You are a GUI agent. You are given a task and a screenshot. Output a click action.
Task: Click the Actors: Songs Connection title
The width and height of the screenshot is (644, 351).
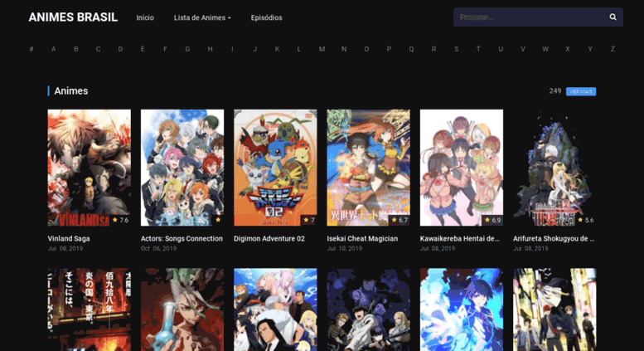(x=182, y=238)
